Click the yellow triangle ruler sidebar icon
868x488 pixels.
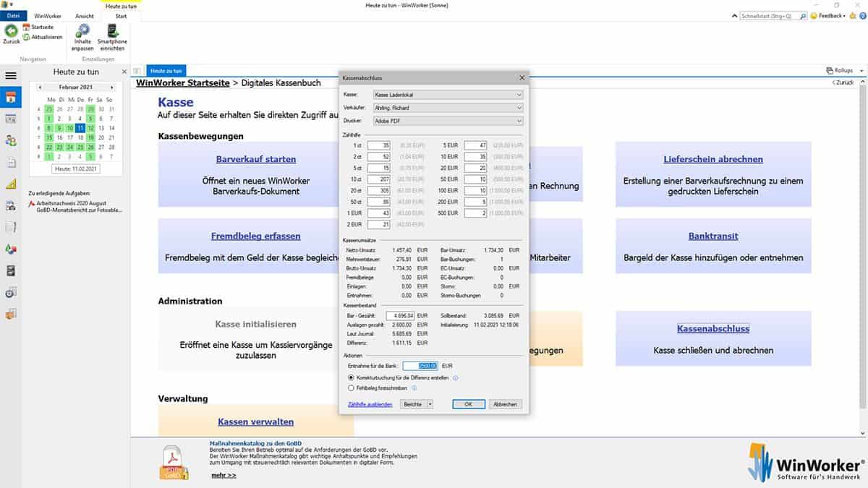[x=10, y=184]
